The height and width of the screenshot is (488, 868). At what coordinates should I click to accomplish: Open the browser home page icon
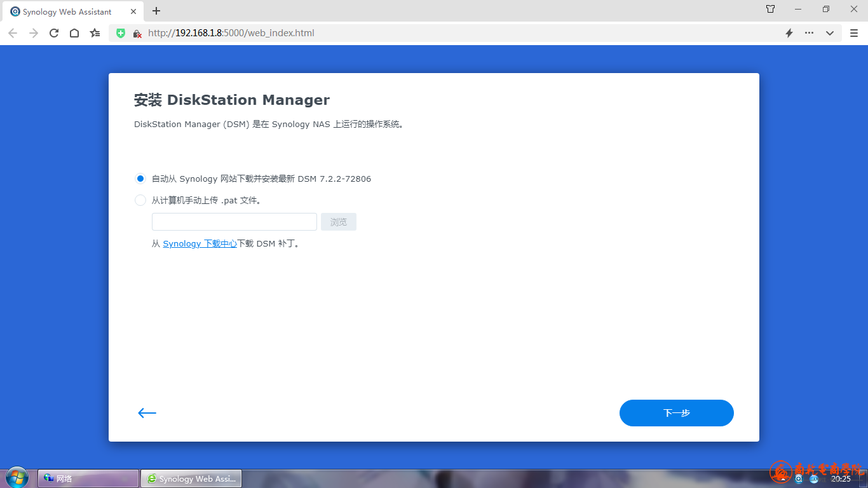[x=74, y=33]
